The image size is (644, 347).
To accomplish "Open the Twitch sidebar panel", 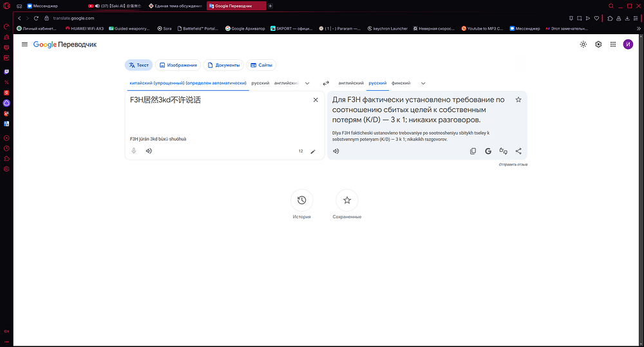I will (6, 72).
